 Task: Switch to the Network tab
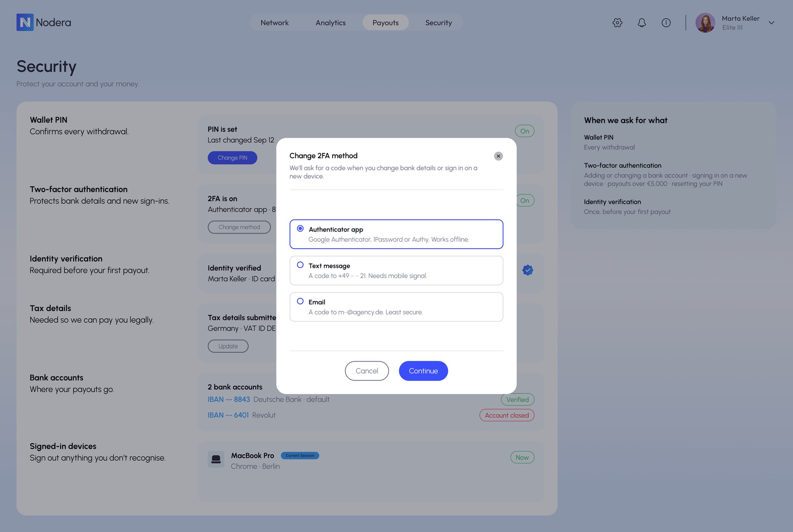pos(274,23)
